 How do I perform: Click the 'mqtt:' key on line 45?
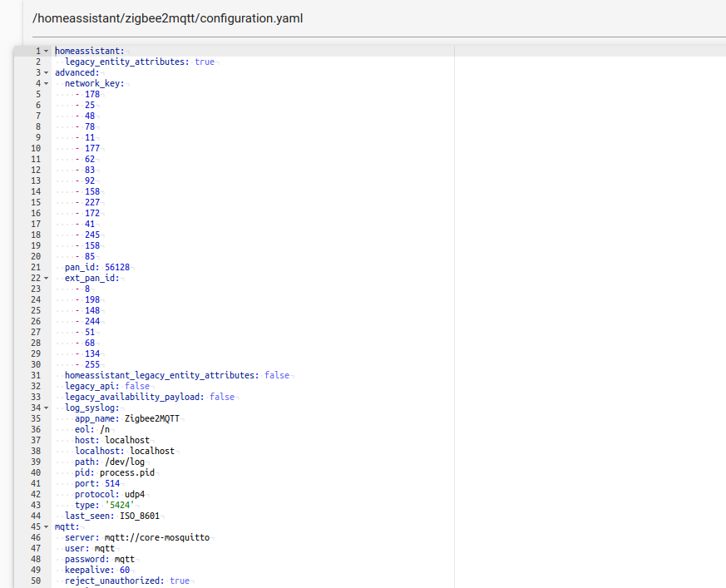[x=67, y=527]
